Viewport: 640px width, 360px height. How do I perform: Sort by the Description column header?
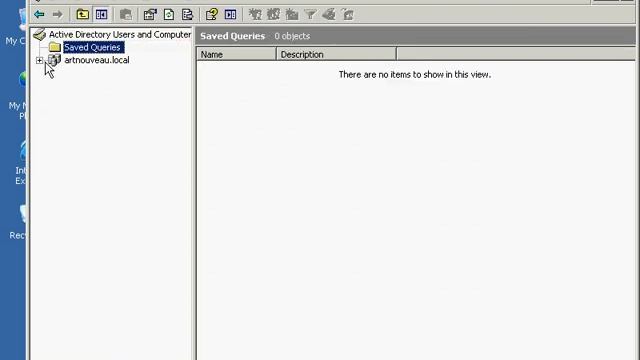(336, 54)
